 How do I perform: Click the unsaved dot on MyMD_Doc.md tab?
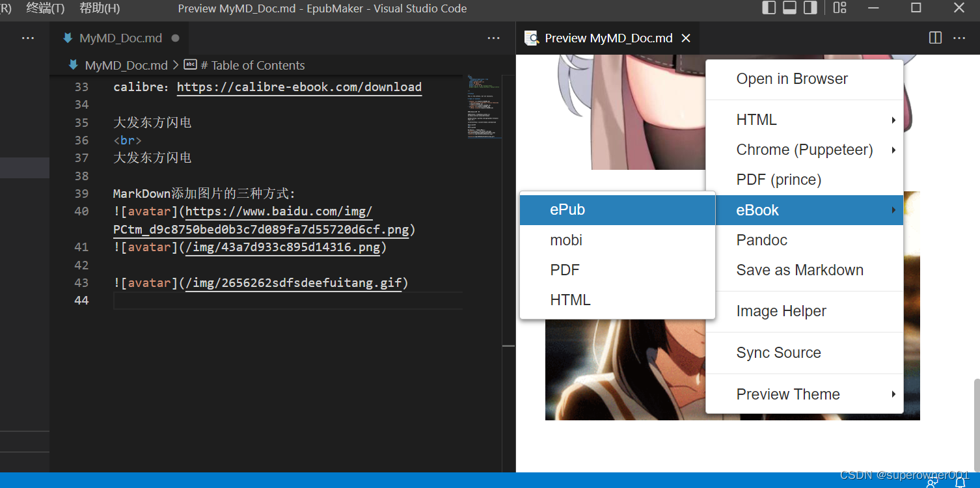click(175, 38)
